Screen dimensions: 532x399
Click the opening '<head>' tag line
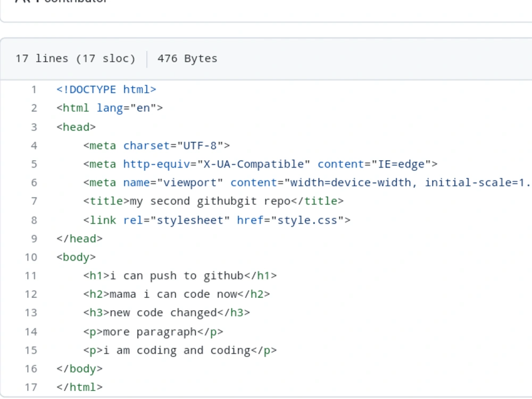76,127
